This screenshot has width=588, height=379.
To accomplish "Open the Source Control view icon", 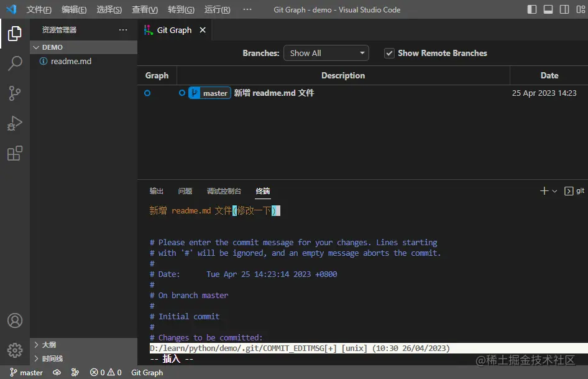I will 15,93.
